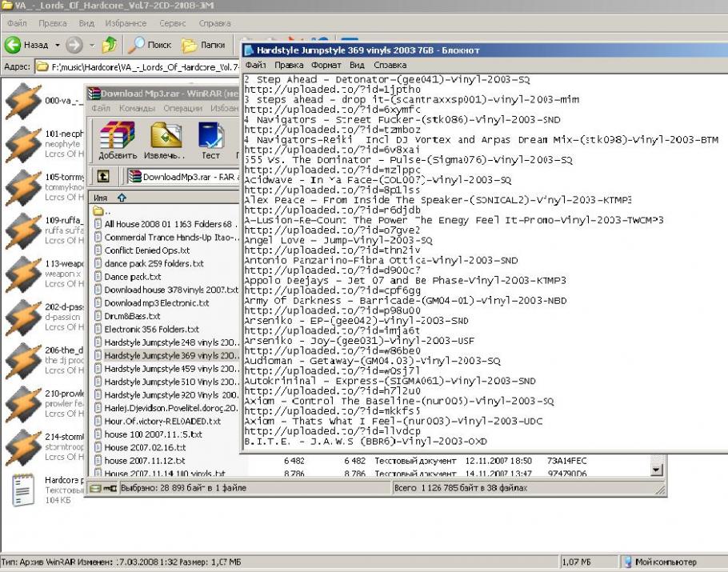
Task: Click the 210-prowler Winamp file icon
Action: pyautogui.click(x=23, y=404)
